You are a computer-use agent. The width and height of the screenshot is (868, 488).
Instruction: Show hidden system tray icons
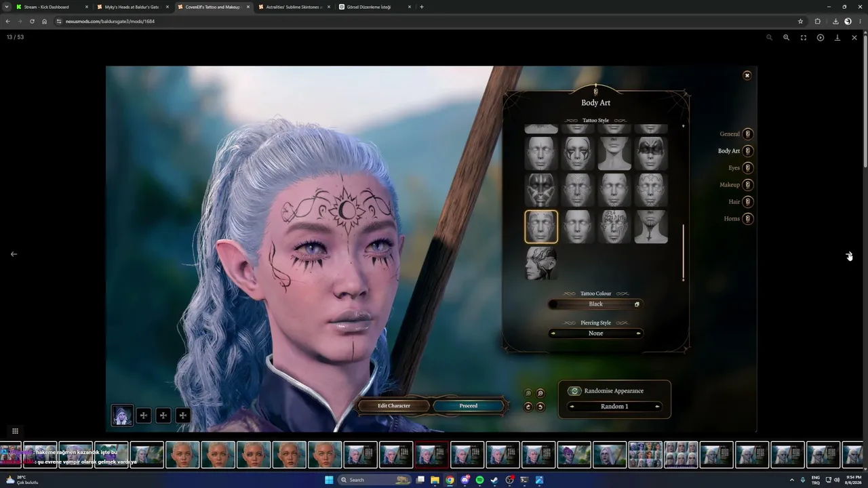tap(792, 480)
